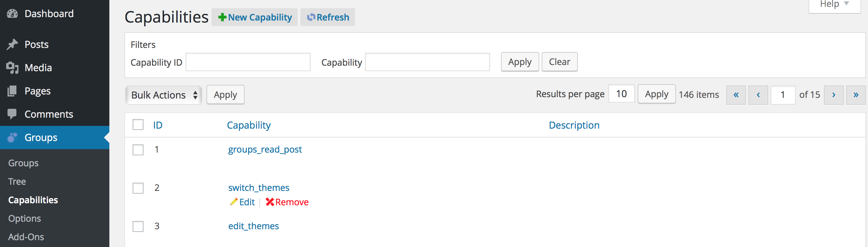Open the Bulk Actions dropdown
Viewport: 868px width, 247px height.
(x=164, y=95)
